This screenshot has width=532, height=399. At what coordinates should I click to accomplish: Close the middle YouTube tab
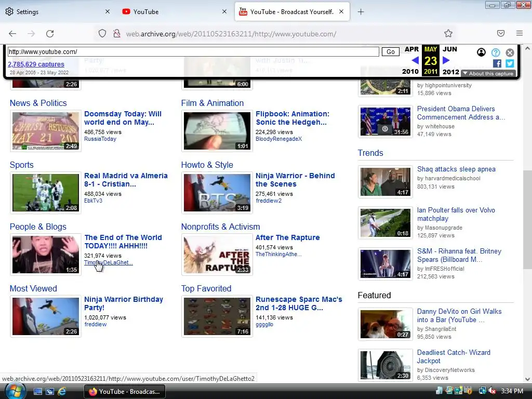224,11
